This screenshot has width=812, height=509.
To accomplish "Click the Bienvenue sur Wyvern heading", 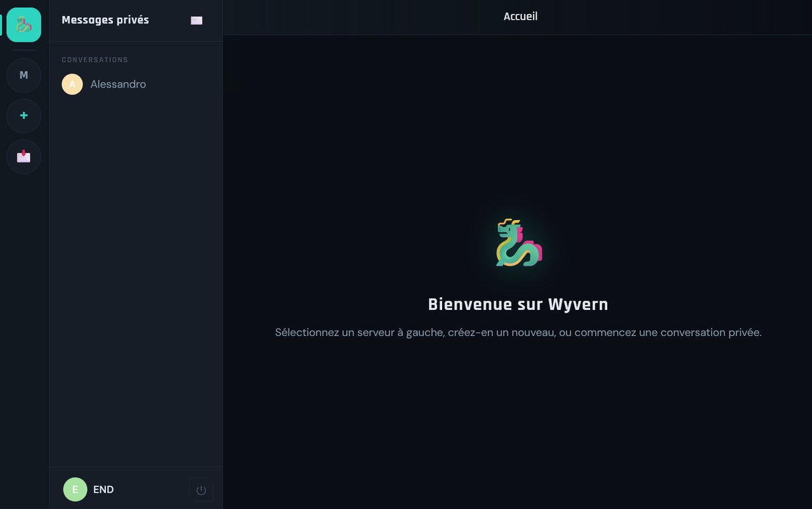I will [518, 304].
